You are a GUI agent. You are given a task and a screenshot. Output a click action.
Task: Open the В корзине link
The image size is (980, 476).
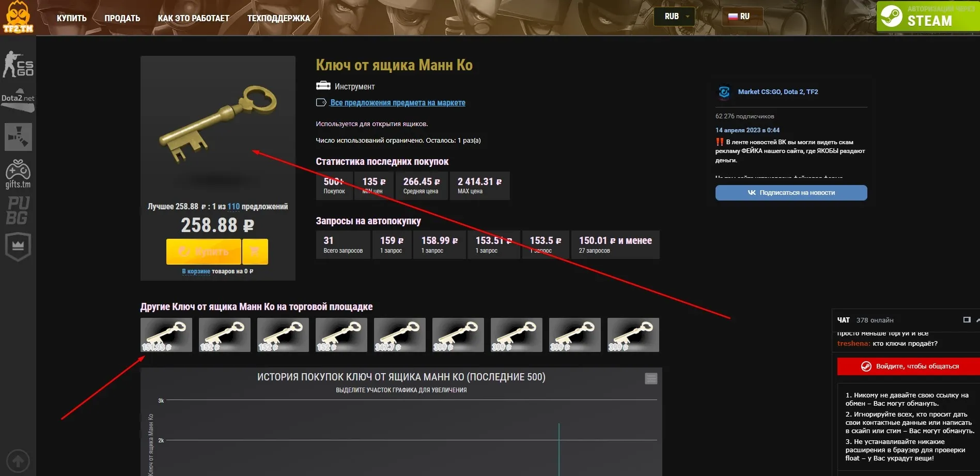coord(196,271)
